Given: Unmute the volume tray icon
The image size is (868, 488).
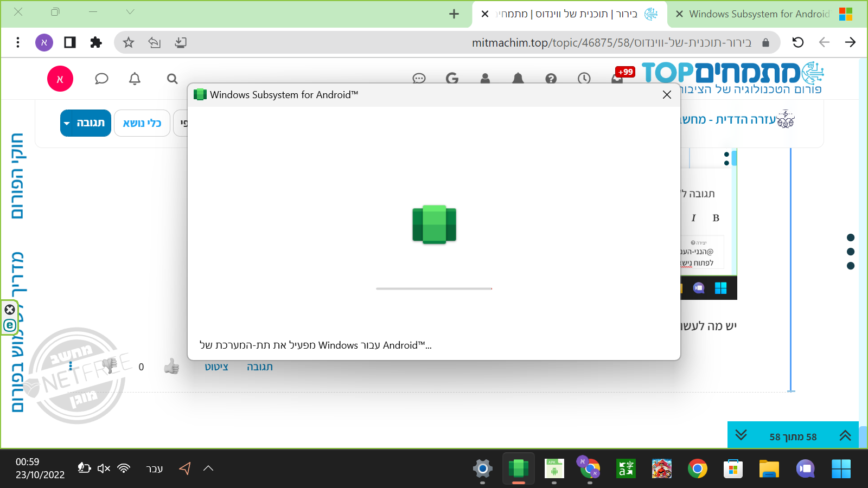Looking at the screenshot, I should point(104,468).
